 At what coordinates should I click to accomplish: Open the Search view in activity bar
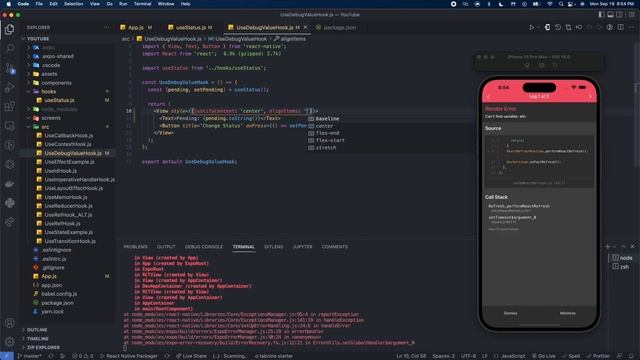point(9,48)
